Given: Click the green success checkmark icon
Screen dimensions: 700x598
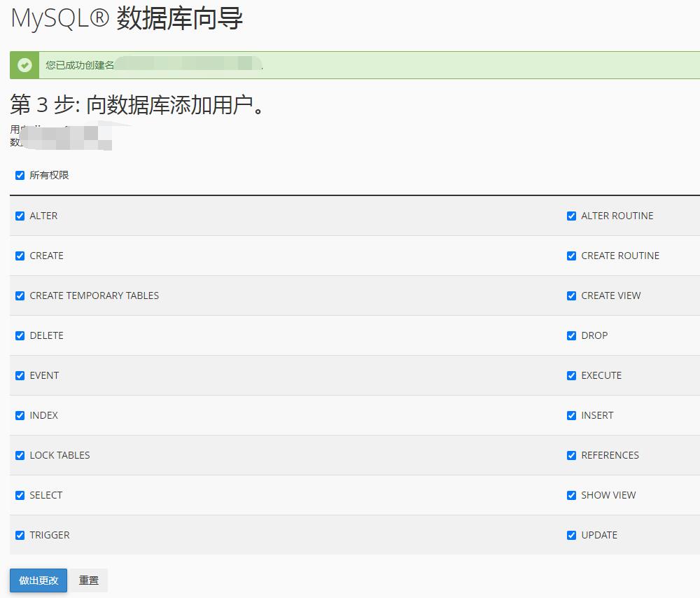Looking at the screenshot, I should [24, 65].
